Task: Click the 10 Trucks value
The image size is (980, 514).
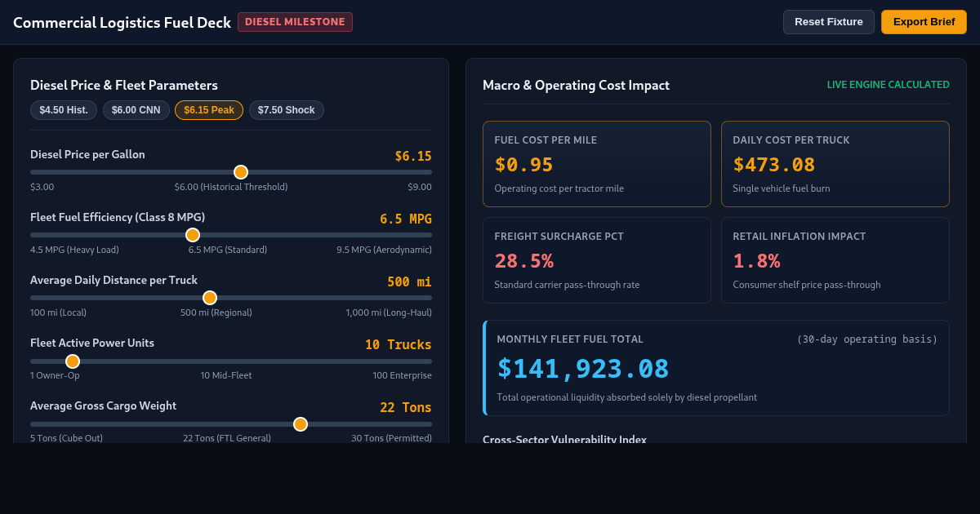Action: [399, 344]
